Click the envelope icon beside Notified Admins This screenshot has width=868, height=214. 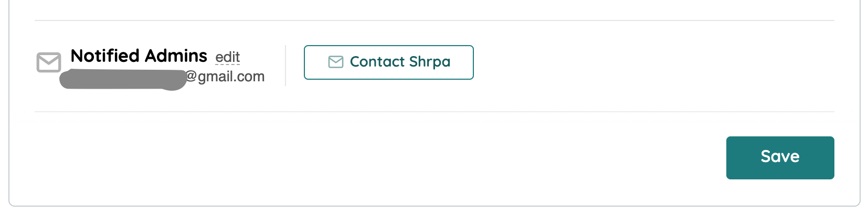click(x=49, y=62)
